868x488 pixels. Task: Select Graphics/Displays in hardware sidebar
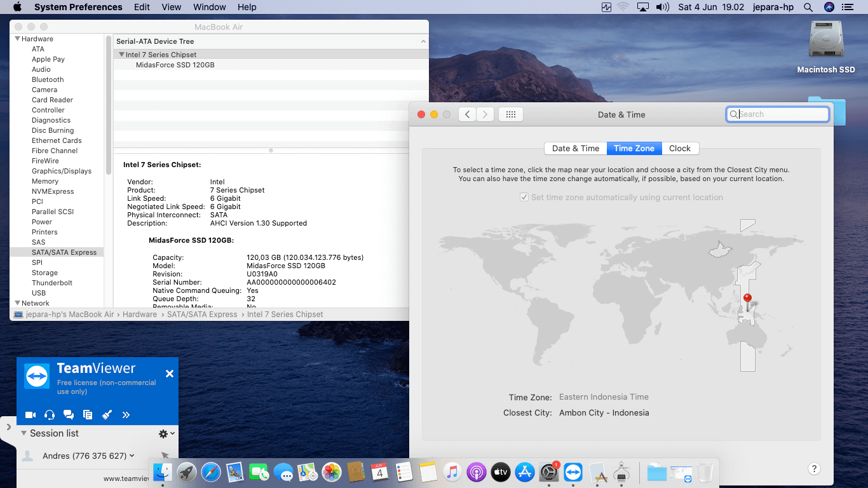pos(62,171)
